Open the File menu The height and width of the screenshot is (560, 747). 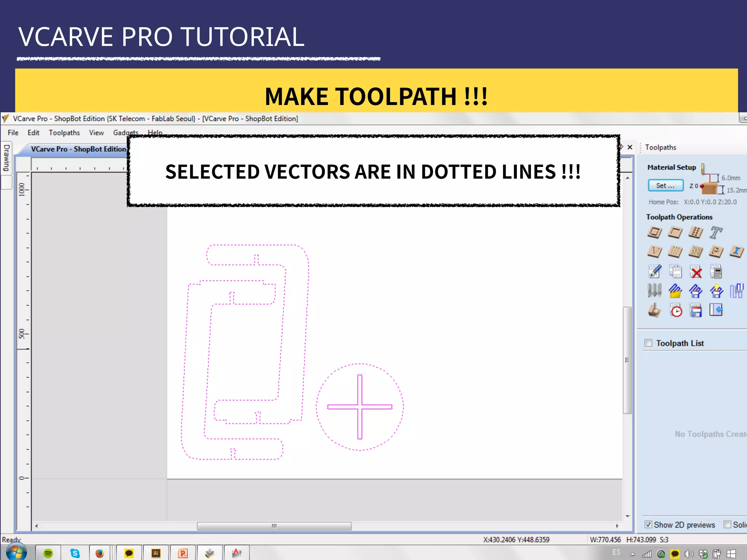[13, 133]
